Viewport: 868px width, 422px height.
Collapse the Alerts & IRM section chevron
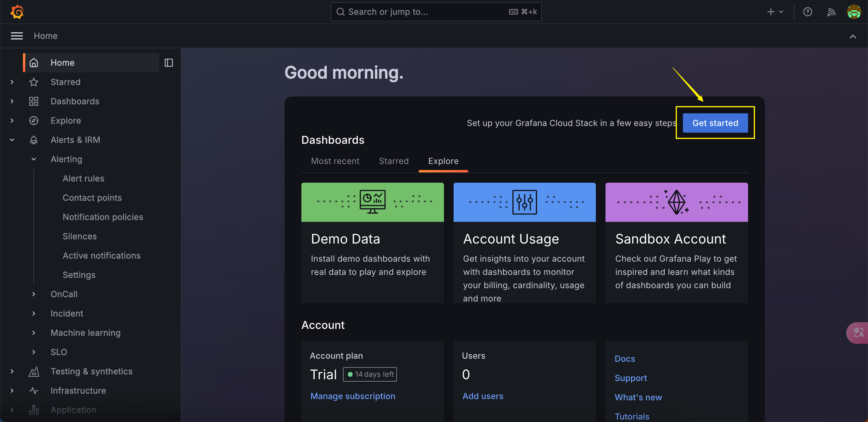point(12,140)
